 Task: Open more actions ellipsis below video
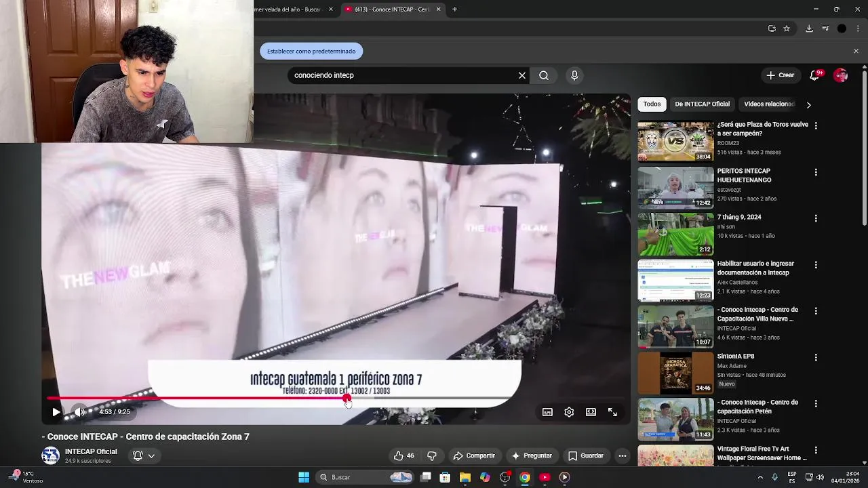pos(623,455)
